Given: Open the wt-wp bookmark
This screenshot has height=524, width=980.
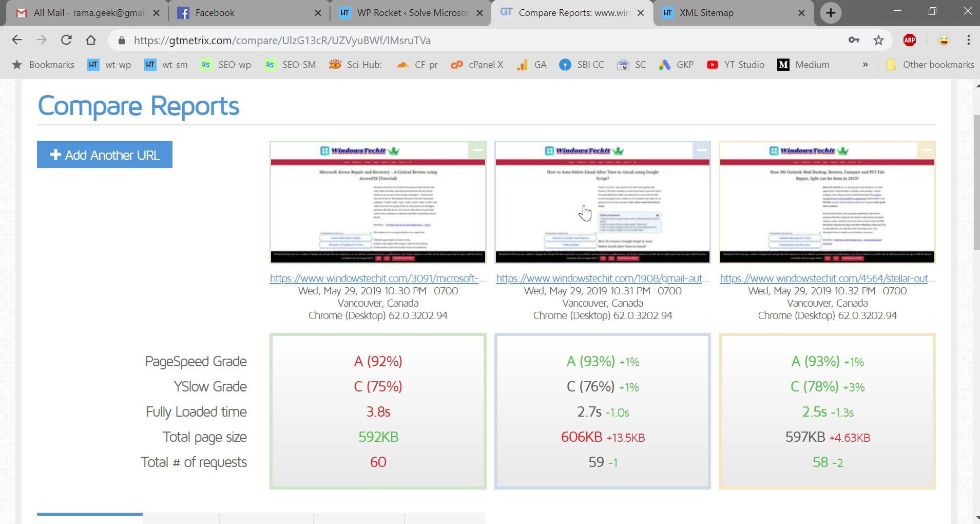Looking at the screenshot, I should tap(109, 65).
